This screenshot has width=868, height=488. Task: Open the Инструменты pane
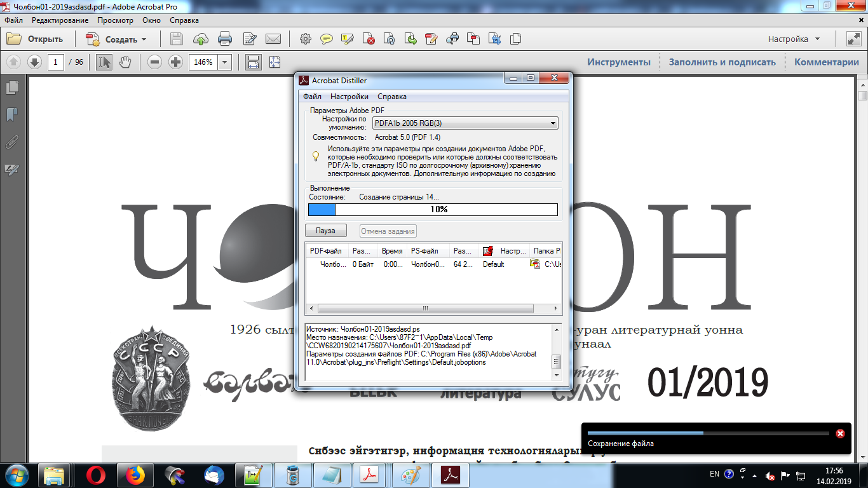[x=619, y=62]
